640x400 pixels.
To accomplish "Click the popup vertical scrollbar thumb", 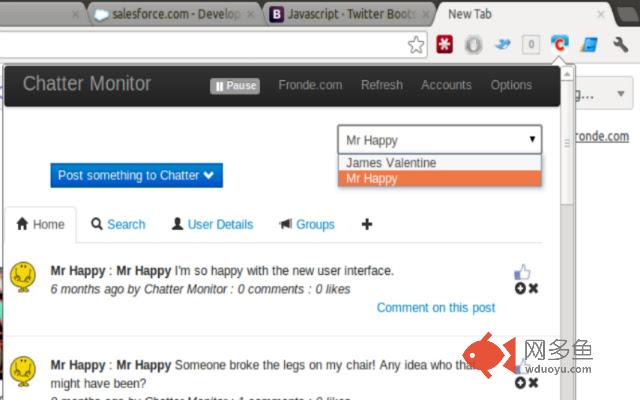I will [x=567, y=142].
